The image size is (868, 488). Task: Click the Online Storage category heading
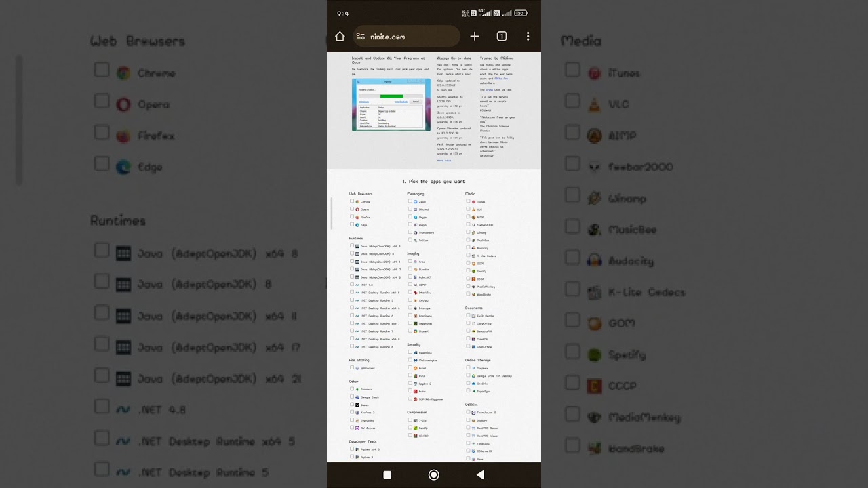click(478, 361)
